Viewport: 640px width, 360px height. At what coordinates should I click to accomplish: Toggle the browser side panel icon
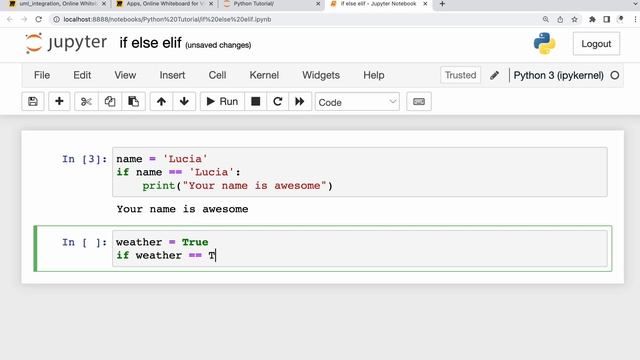(607, 19)
